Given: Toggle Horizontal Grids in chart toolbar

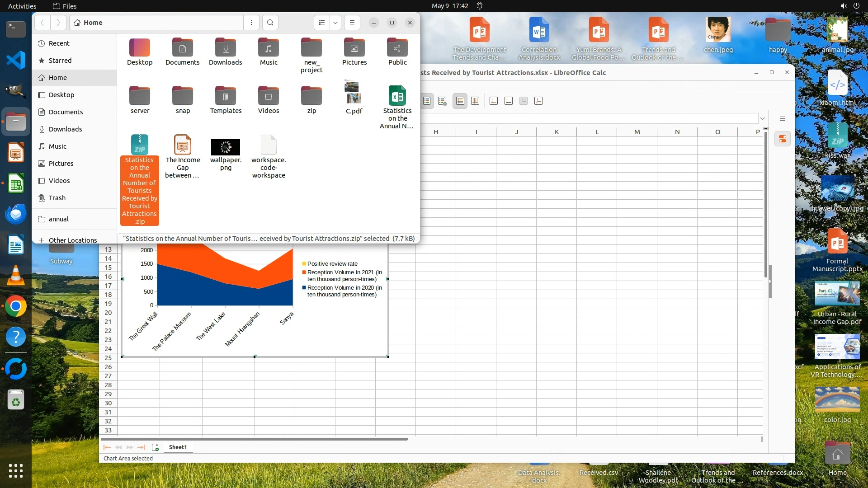Looking at the screenshot, I should coord(460,101).
